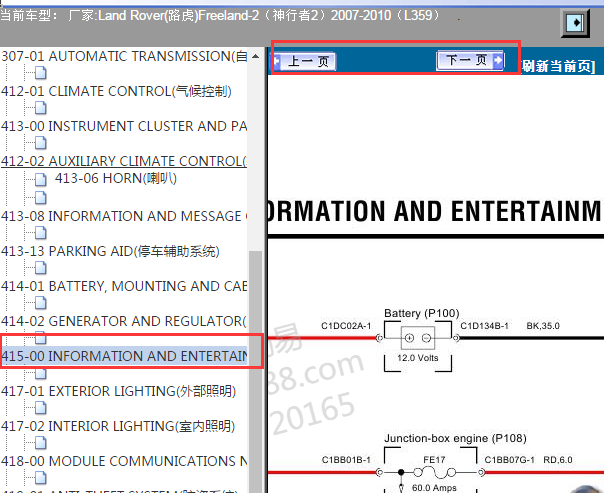Click the tree scrollbar up arrow
This screenshot has width=604, height=493.
255,56
